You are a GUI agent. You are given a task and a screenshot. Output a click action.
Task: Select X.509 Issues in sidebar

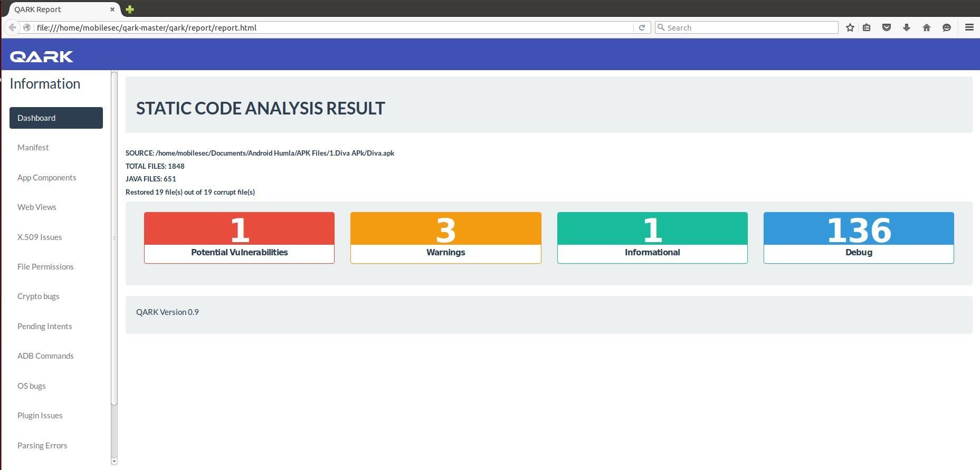[40, 237]
